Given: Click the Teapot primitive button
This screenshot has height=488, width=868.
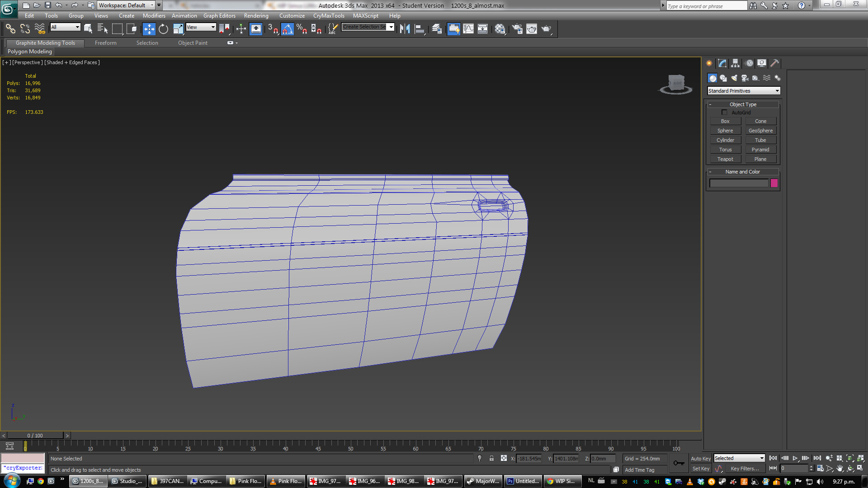Looking at the screenshot, I should point(725,159).
